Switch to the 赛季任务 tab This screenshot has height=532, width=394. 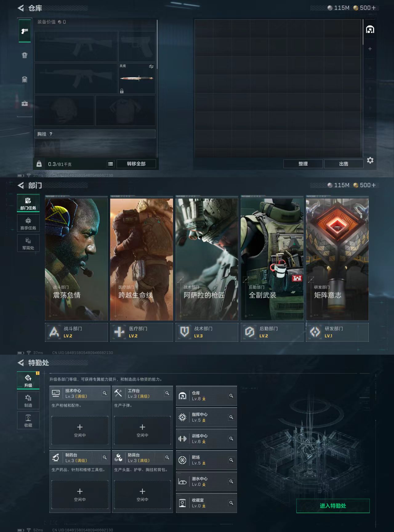click(28, 223)
